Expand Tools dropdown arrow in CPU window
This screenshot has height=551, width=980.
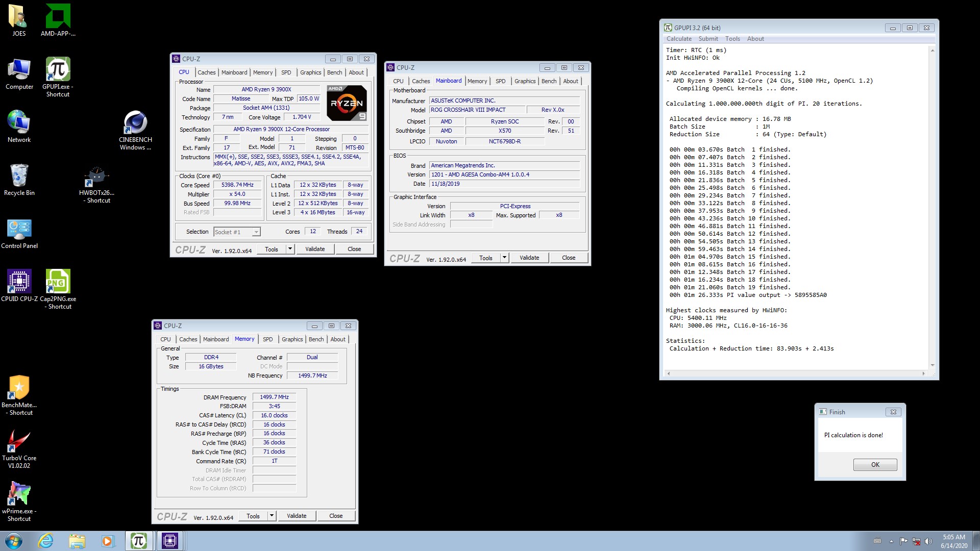(290, 249)
